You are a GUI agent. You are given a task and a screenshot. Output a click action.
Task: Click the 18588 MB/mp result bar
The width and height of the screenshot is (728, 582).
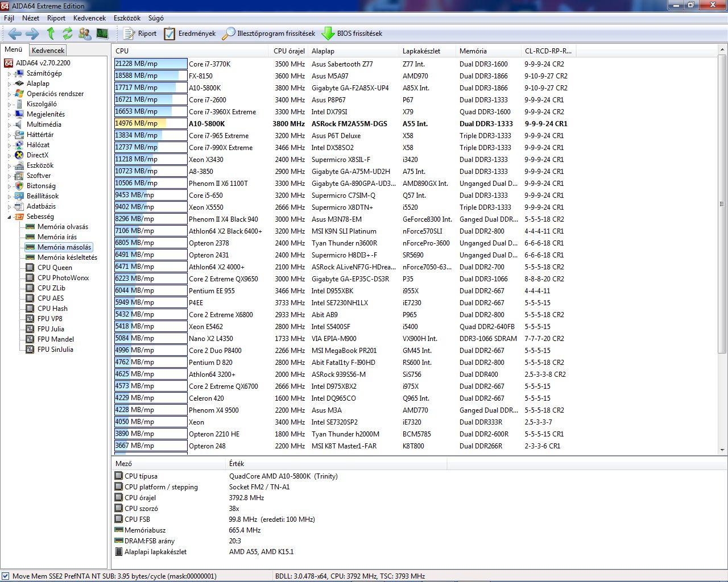(x=151, y=76)
